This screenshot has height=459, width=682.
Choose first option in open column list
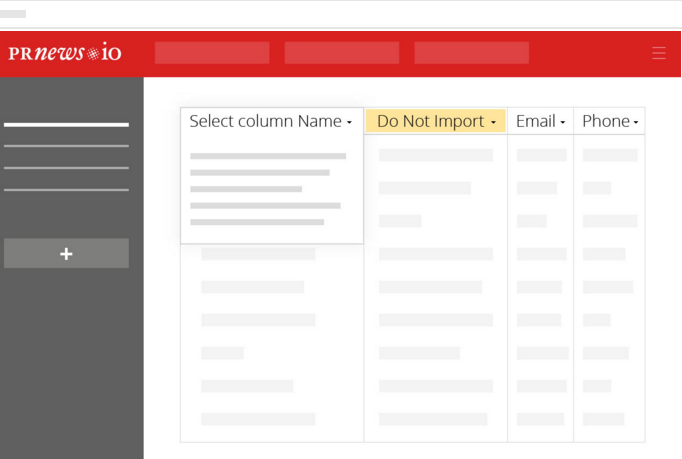pos(268,156)
